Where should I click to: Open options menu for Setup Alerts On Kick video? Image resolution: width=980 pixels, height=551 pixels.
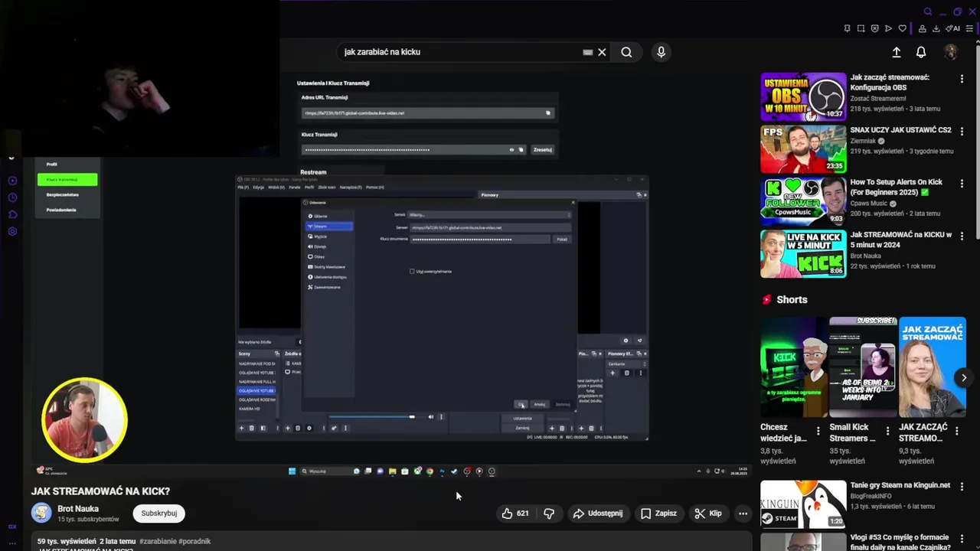click(962, 183)
